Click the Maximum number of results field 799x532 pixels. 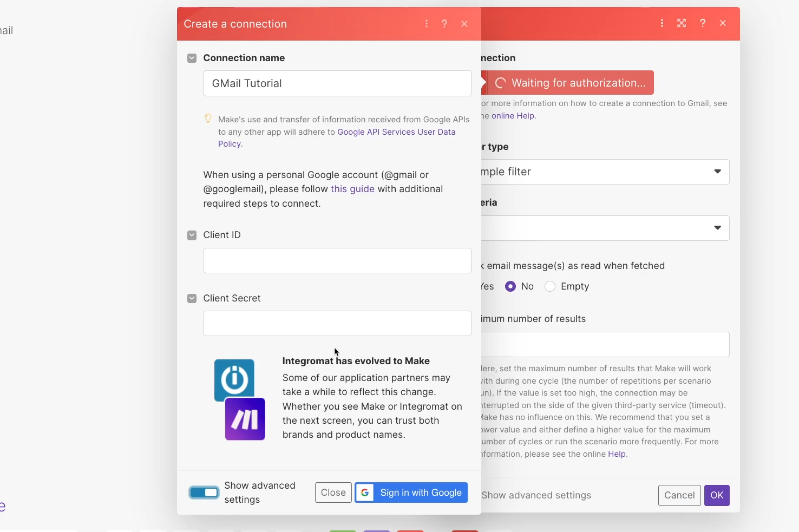(605, 344)
